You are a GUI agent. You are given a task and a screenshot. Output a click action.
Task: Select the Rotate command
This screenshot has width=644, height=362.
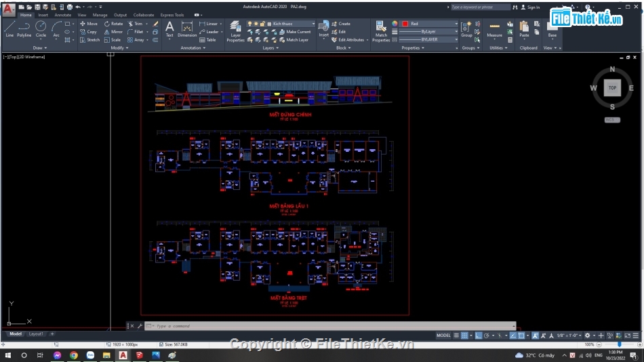(x=114, y=24)
